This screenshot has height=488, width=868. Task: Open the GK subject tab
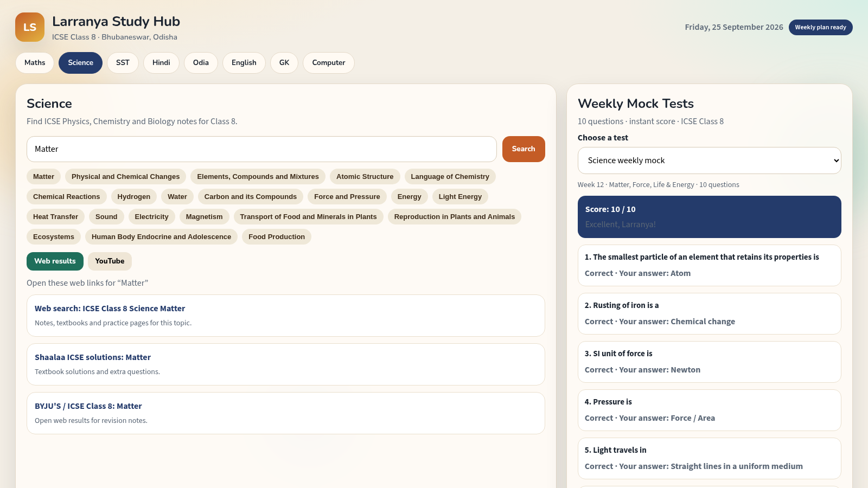point(284,63)
